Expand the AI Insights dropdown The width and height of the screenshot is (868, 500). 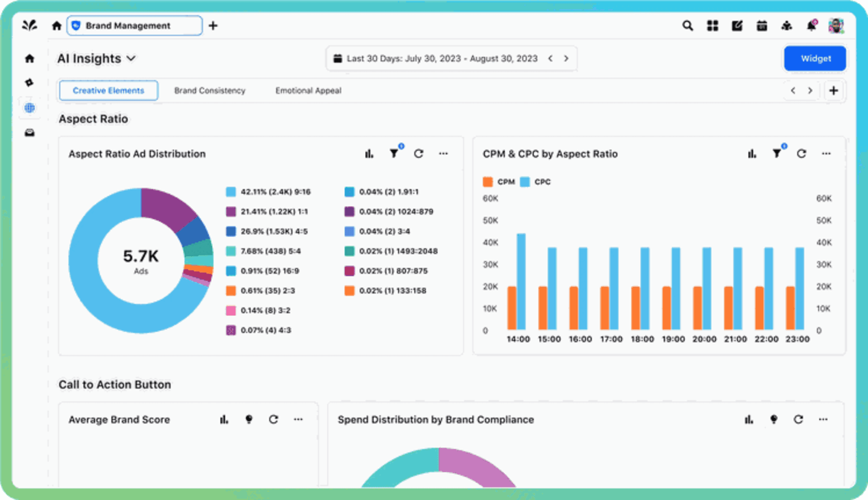click(132, 58)
